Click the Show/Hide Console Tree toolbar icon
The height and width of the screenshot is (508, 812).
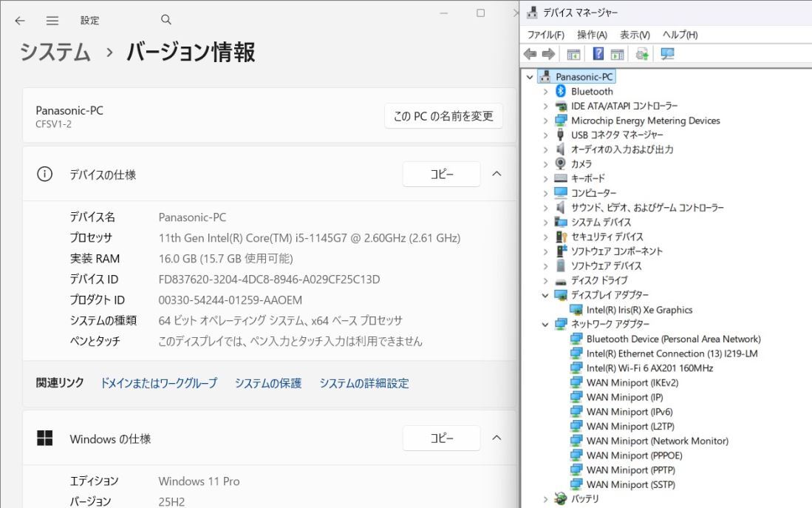coord(573,53)
